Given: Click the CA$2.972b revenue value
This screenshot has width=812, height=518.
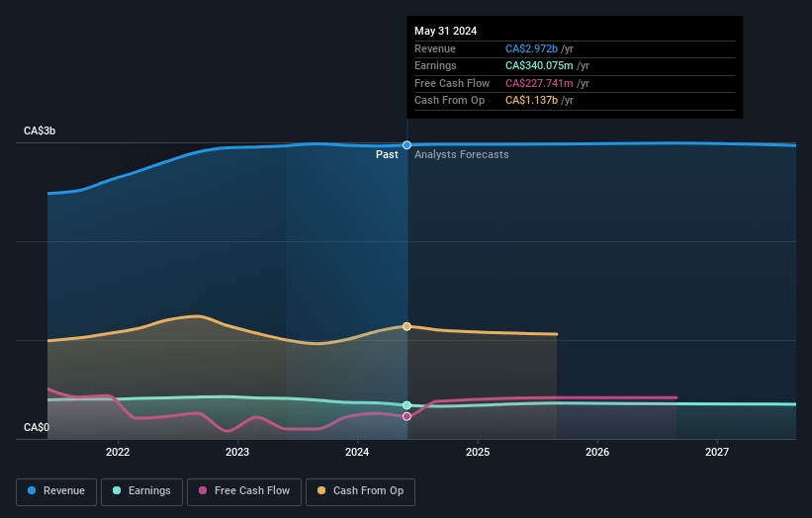Looking at the screenshot, I should point(531,48).
